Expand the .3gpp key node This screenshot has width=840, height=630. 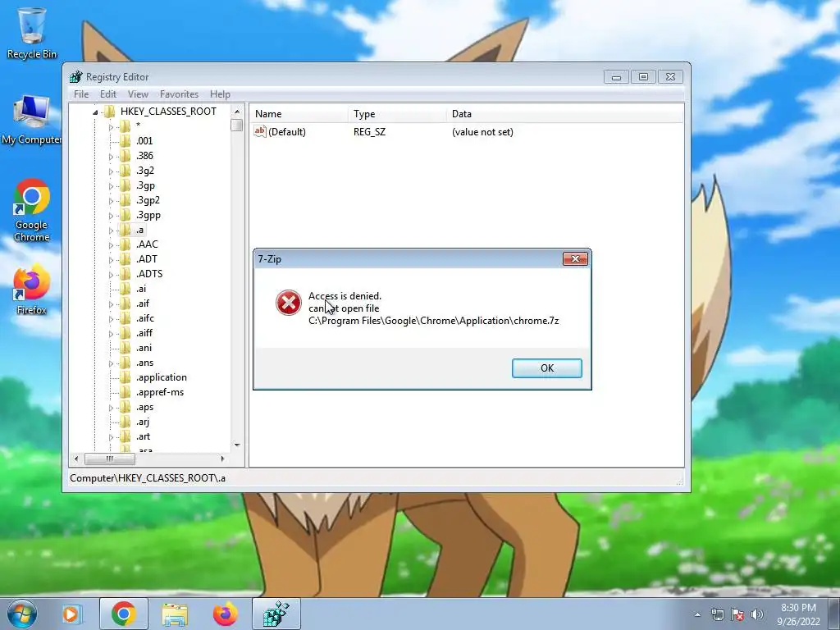pyautogui.click(x=111, y=216)
